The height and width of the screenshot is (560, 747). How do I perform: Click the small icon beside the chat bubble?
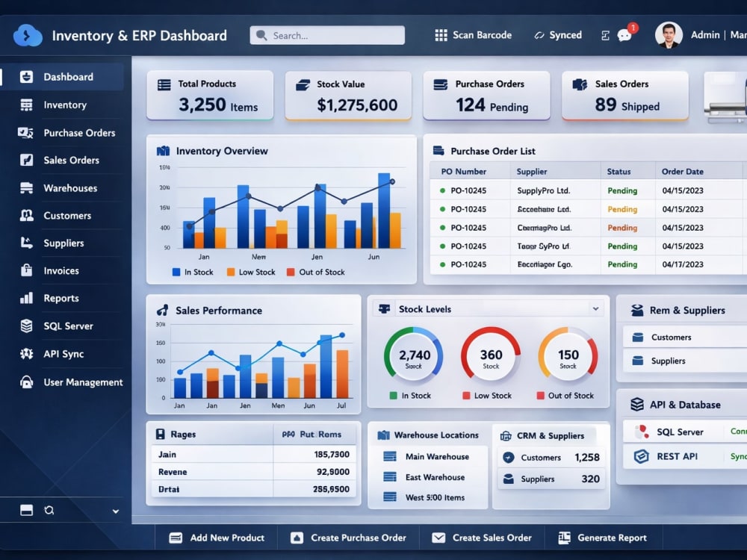pos(606,35)
